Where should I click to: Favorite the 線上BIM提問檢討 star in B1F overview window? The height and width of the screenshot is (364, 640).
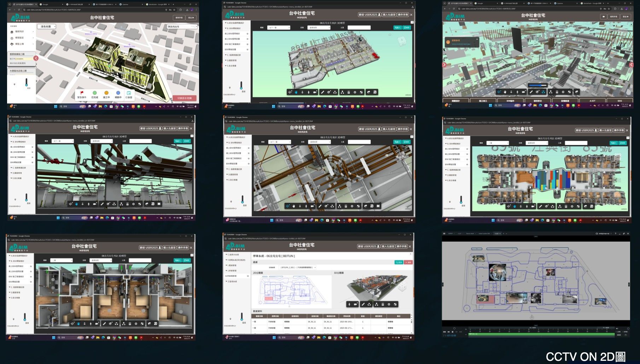248,34
